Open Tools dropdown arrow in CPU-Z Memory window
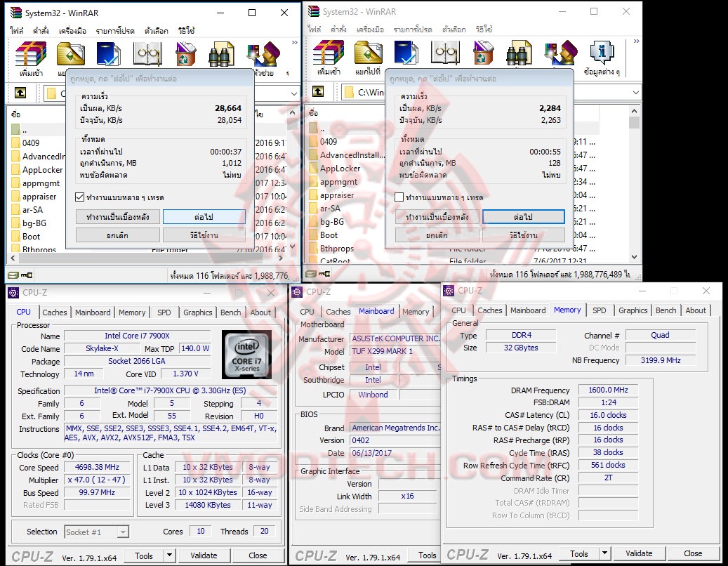 pyautogui.click(x=604, y=553)
